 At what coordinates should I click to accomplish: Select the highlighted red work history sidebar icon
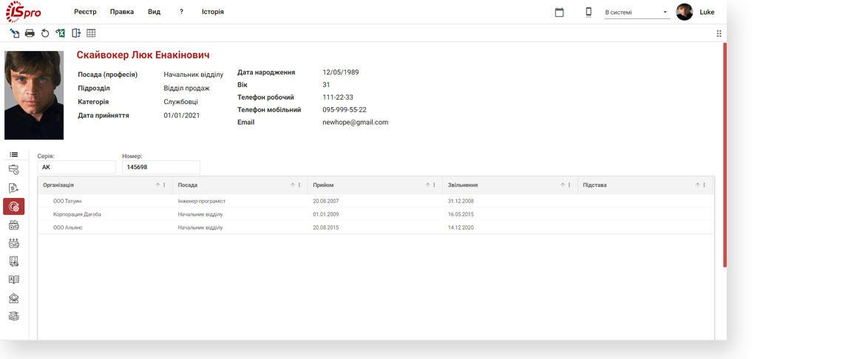coord(14,206)
